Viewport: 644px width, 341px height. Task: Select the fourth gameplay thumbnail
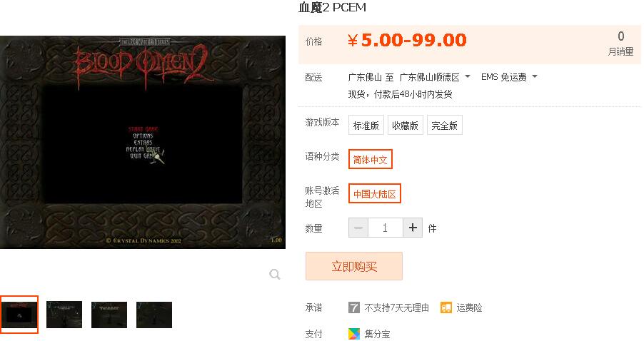point(154,315)
